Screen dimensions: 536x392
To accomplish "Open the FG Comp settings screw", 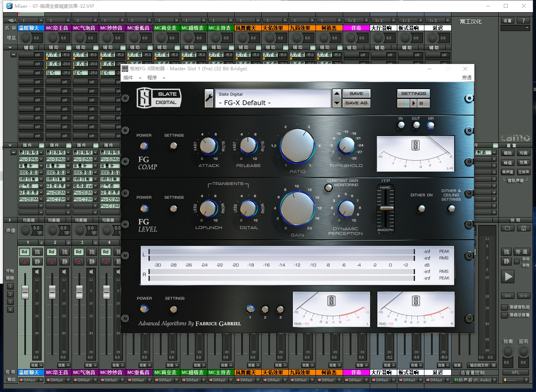I will tap(173, 146).
